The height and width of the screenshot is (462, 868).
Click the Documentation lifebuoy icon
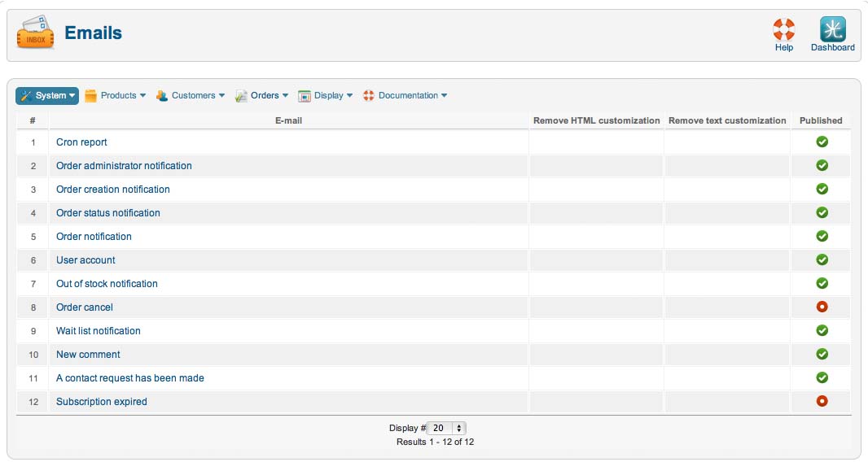tap(369, 96)
